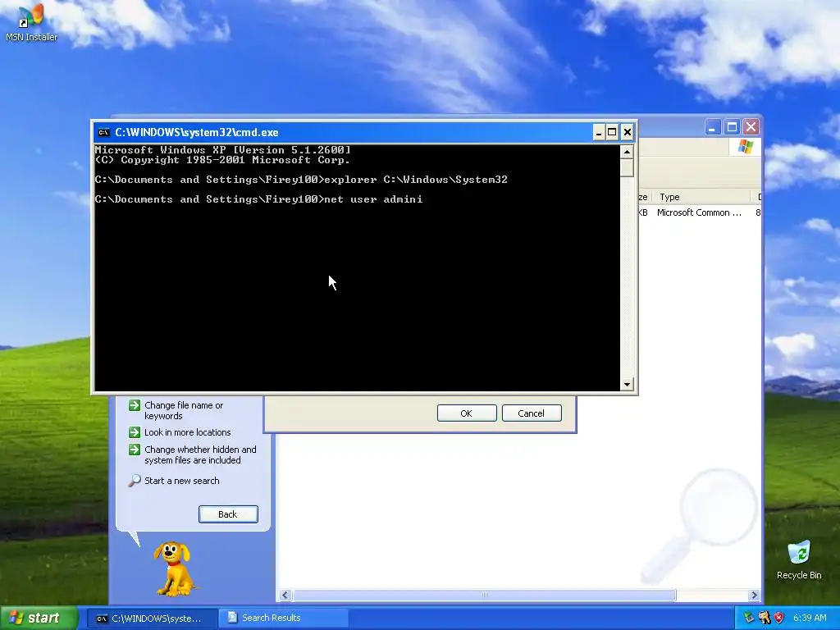Click the cmd window scroll down arrow
Screen dimensions: 840x630
click(627, 384)
